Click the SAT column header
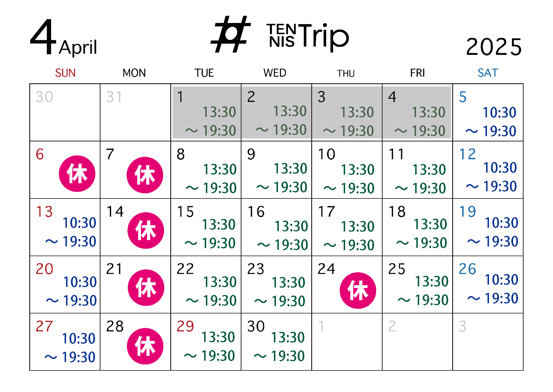The width and height of the screenshot is (553, 392). coord(488,73)
